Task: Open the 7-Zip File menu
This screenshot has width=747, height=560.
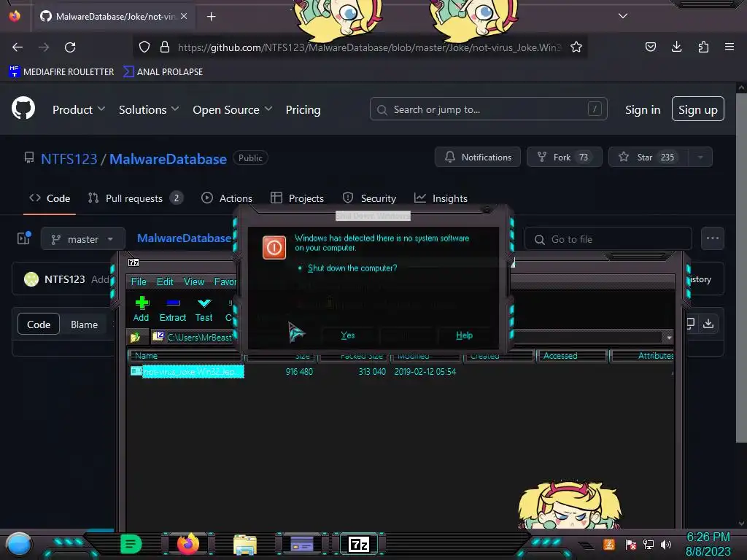Action: click(139, 282)
